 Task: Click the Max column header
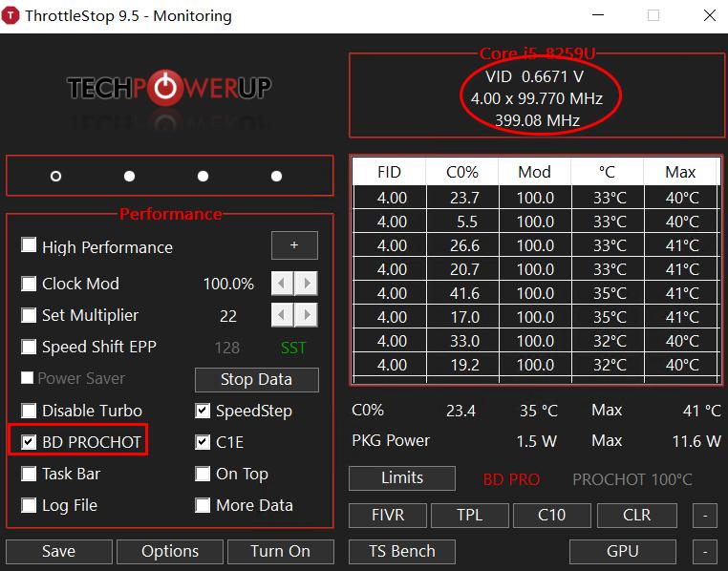(680, 172)
